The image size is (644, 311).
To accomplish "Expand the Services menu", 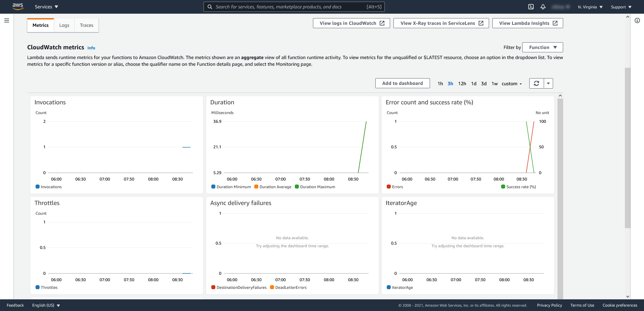I will [47, 7].
